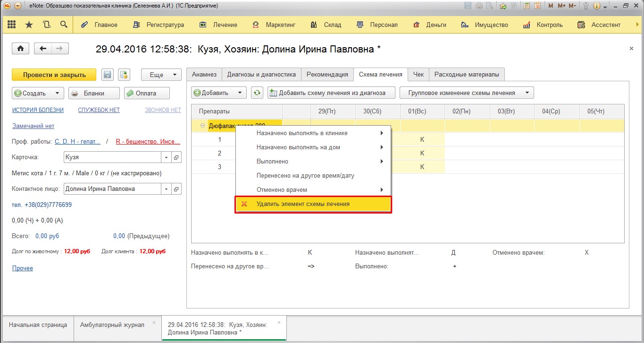Expand the Еще dropdown button
Image resolution: width=644 pixels, height=343 pixels.
[161, 75]
